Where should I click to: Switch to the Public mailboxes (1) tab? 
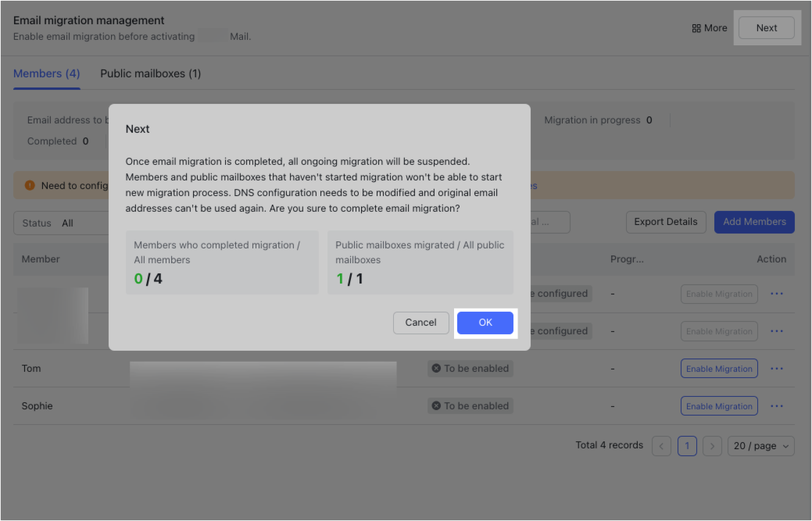[x=150, y=73]
